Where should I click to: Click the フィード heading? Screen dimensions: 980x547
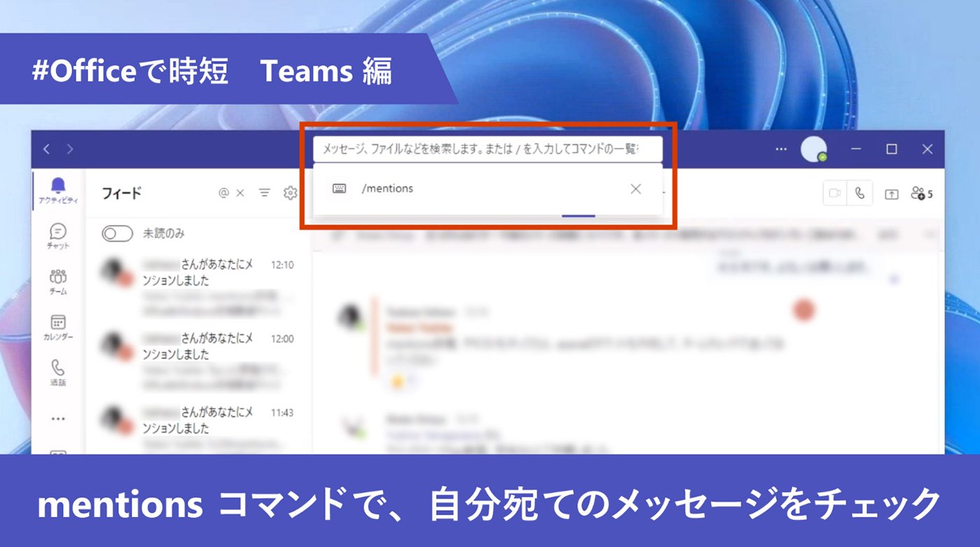(x=122, y=193)
